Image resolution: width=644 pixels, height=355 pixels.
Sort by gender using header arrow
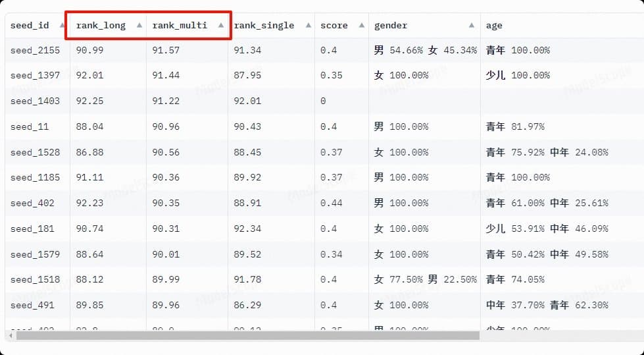tap(472, 25)
